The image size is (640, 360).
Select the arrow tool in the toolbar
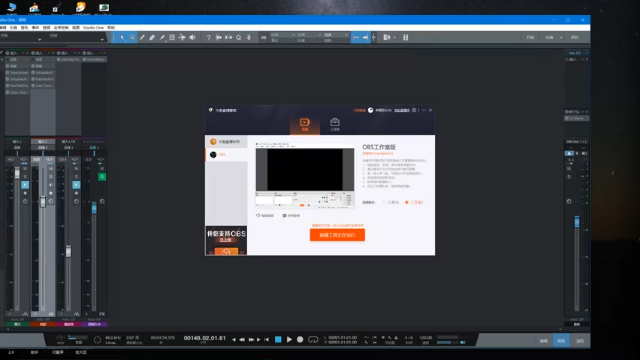122,38
